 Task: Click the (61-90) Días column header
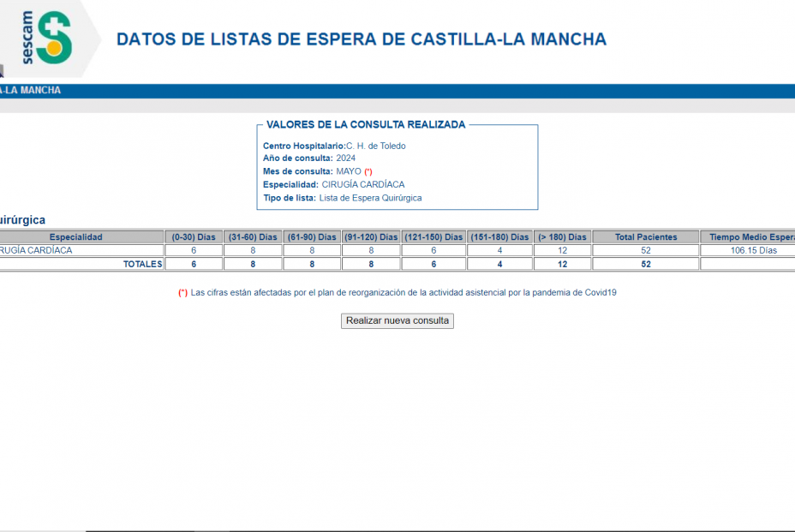tap(312, 236)
